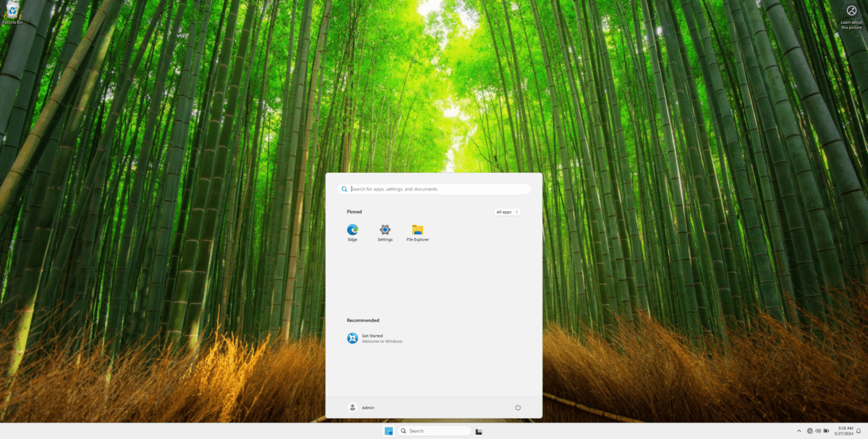868x439 pixels.
Task: Click the Search box on the taskbar
Action: [x=434, y=430]
